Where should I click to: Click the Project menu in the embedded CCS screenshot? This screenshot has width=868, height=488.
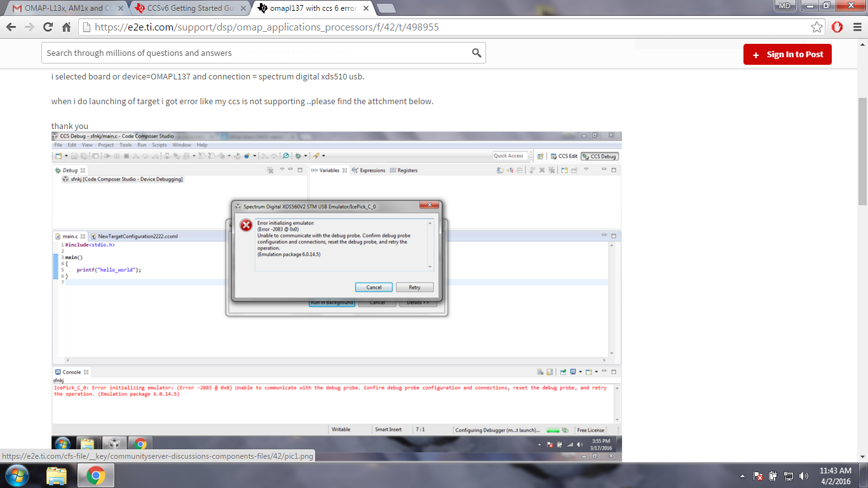point(106,145)
